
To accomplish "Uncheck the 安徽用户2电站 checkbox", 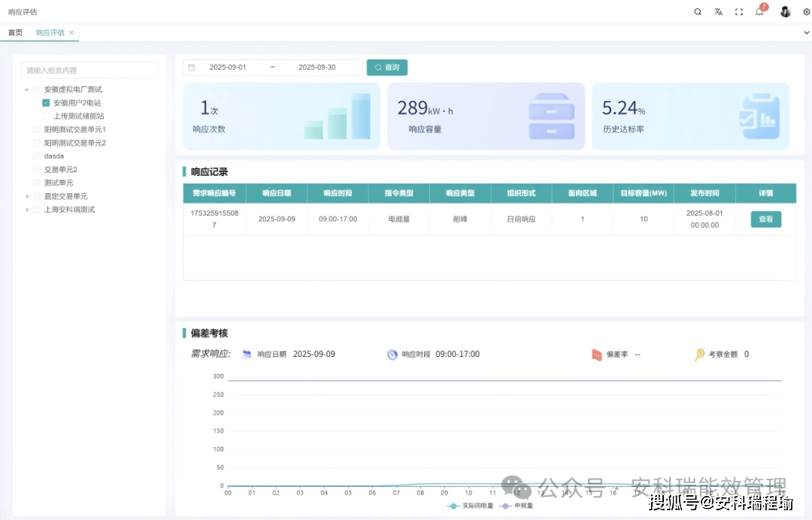I will click(x=46, y=103).
